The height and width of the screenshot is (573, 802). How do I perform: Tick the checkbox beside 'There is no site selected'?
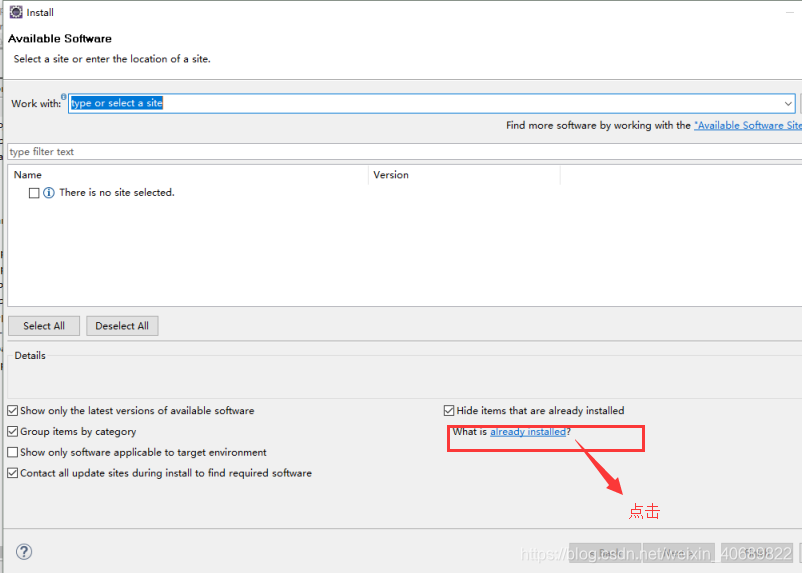(34, 193)
